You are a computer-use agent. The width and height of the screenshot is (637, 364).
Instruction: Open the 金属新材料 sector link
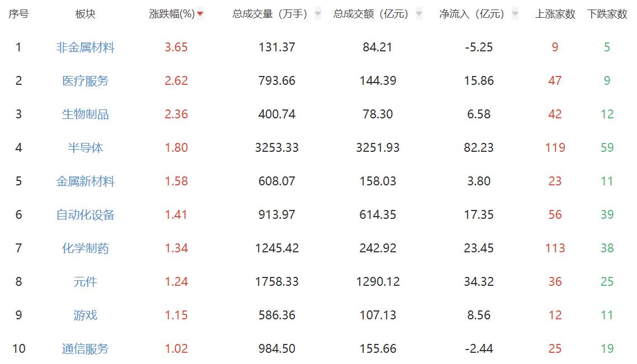[x=85, y=181]
